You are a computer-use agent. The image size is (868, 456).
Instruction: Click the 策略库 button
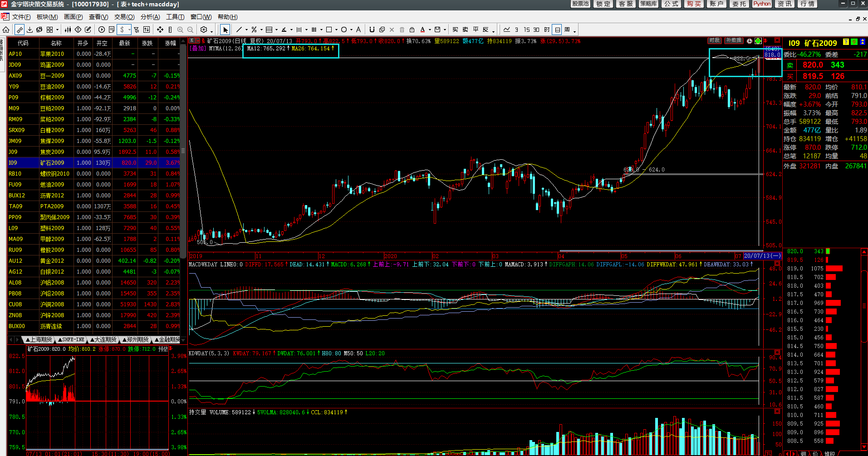click(648, 4)
